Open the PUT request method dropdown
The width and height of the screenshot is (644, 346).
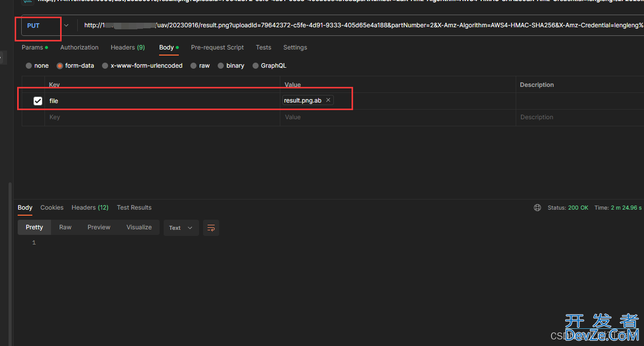tap(47, 26)
